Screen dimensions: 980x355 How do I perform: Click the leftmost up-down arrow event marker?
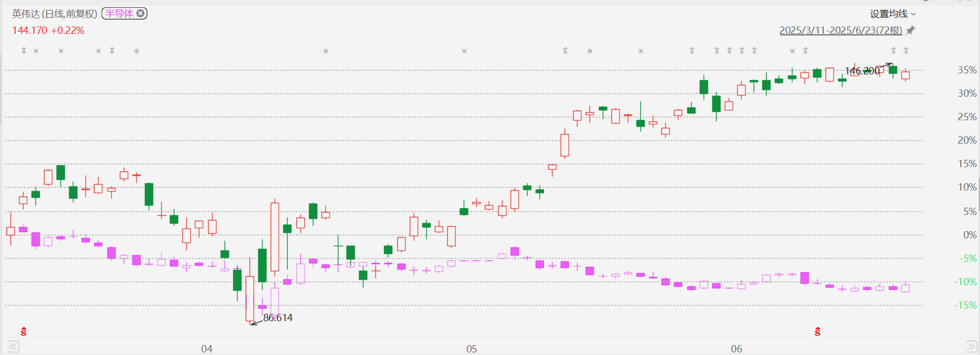pyautogui.click(x=23, y=50)
